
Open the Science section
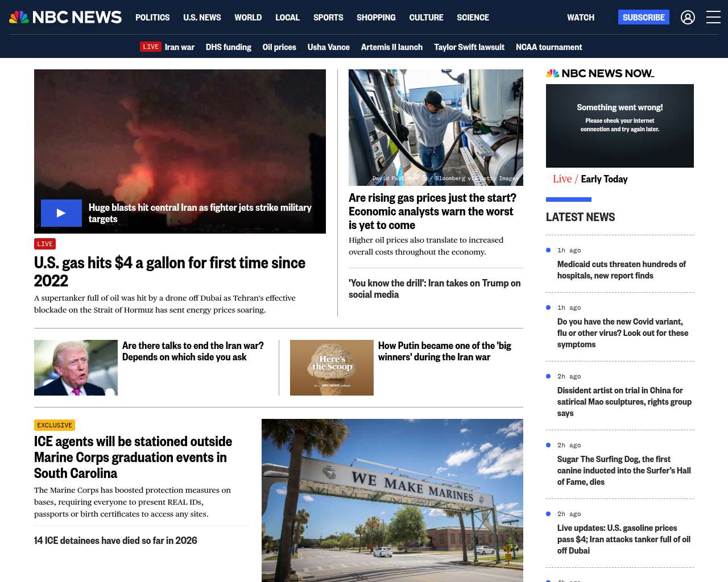tap(473, 18)
